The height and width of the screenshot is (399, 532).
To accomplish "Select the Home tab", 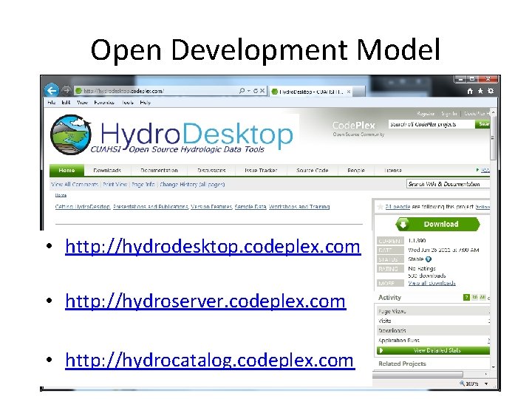I will pos(66,171).
